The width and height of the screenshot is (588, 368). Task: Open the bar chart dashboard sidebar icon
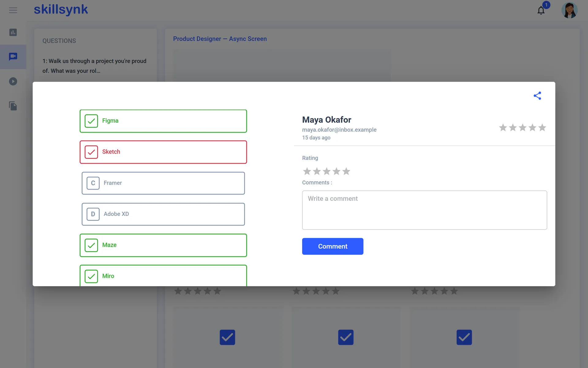[x=13, y=32]
